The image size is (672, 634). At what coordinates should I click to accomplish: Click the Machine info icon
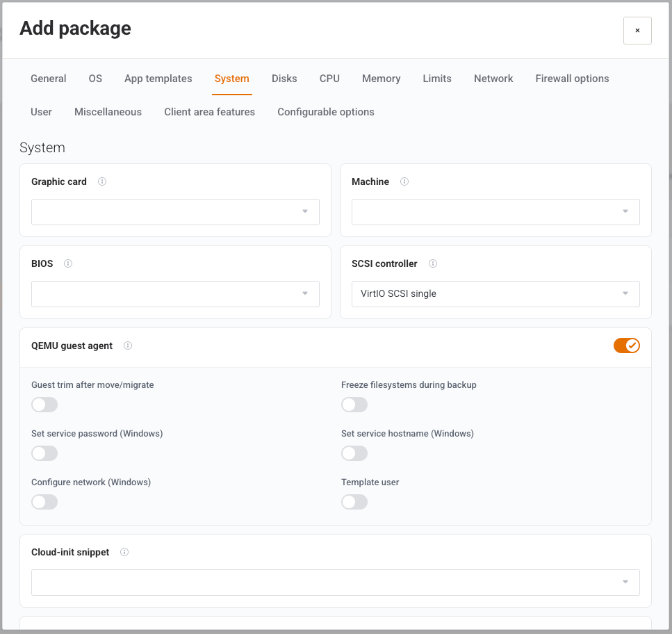point(404,181)
